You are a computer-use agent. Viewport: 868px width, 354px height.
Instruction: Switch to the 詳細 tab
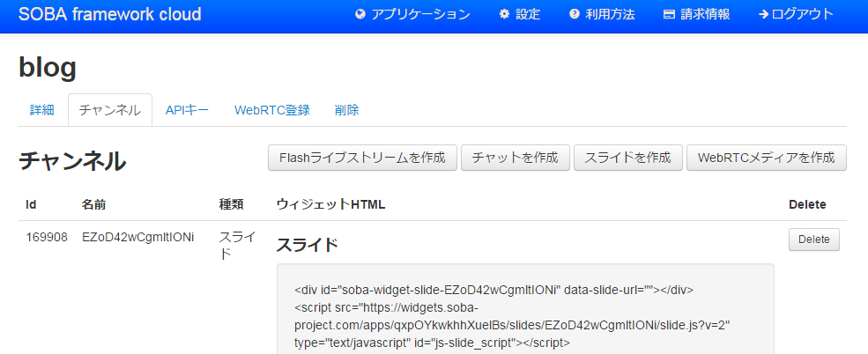coord(42,110)
